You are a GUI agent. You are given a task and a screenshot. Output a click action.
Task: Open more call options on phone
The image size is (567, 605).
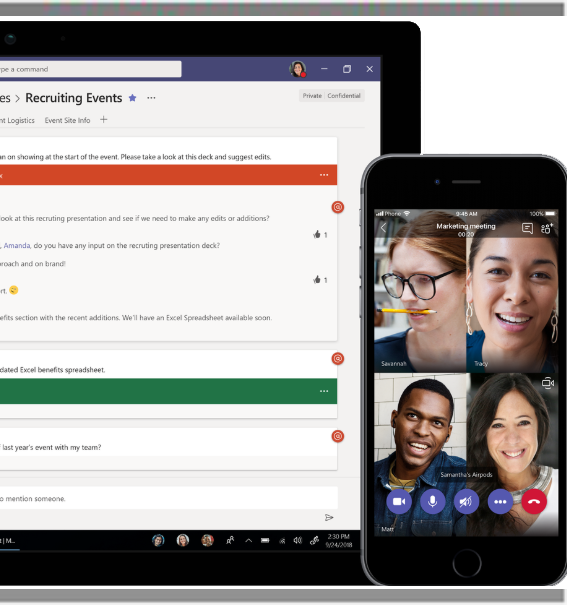(500, 501)
